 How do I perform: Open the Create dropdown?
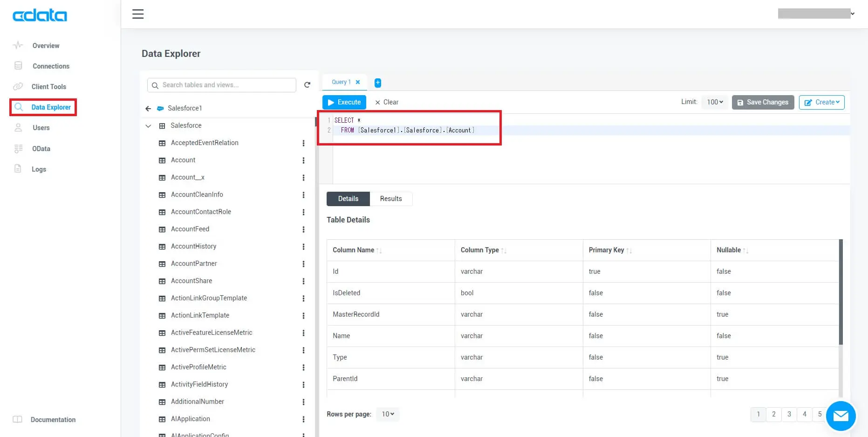point(821,102)
